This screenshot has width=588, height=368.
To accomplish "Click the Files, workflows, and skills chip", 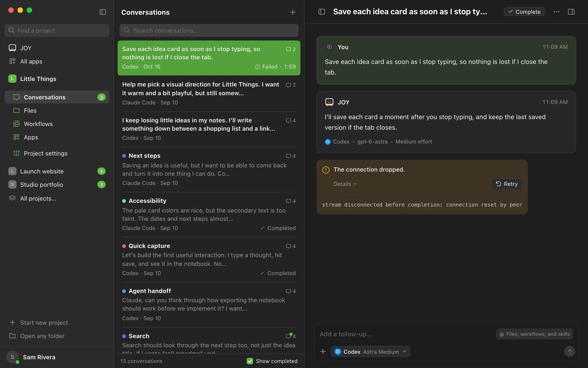I will click(x=534, y=334).
